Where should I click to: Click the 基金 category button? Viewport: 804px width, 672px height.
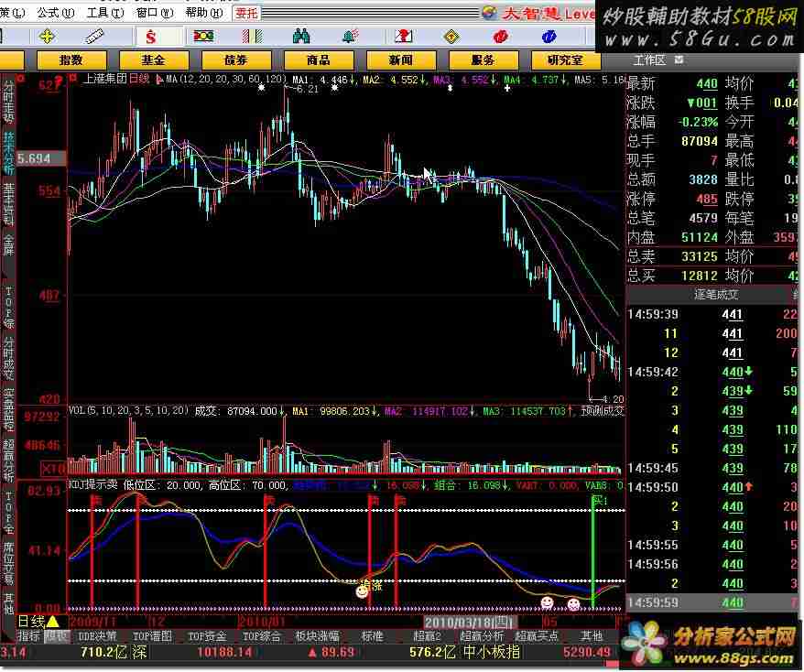153,60
